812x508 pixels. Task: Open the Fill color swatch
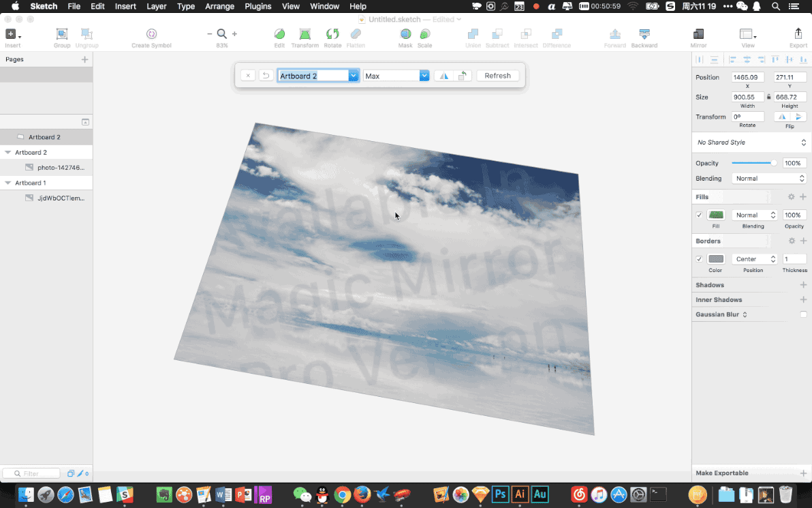point(716,215)
